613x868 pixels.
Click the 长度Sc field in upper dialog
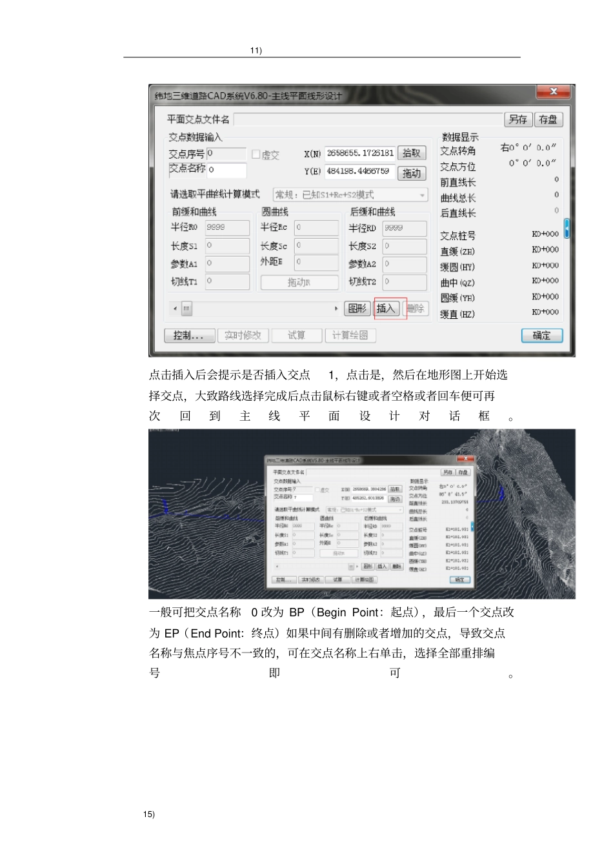316,246
